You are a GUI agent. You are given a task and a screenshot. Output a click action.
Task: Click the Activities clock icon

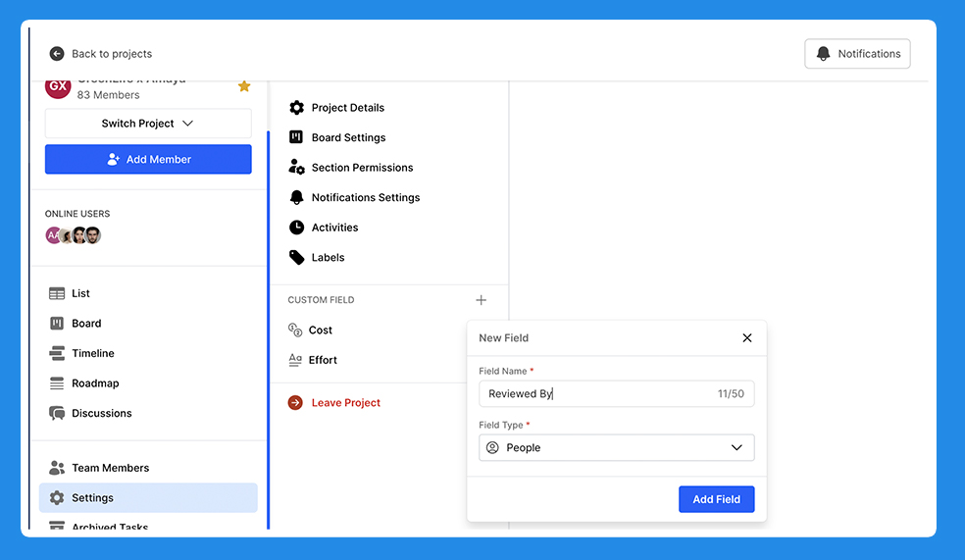tap(296, 228)
